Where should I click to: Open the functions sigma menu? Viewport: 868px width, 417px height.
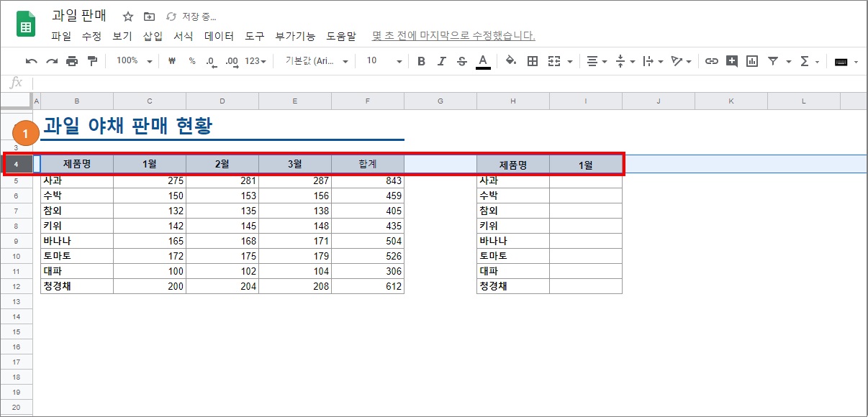coord(805,62)
